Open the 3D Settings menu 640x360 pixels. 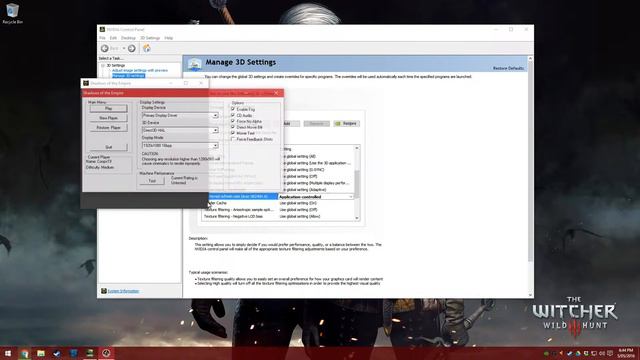click(x=150, y=38)
